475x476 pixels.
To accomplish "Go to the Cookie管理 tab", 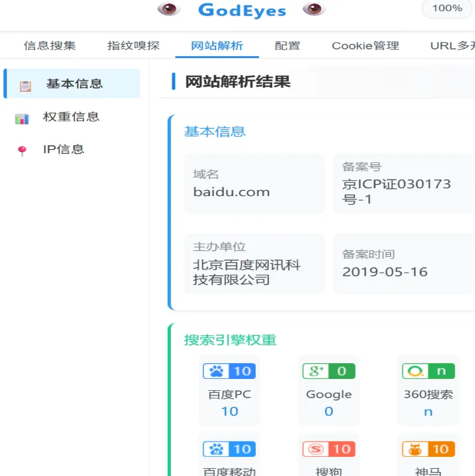I will tap(365, 46).
